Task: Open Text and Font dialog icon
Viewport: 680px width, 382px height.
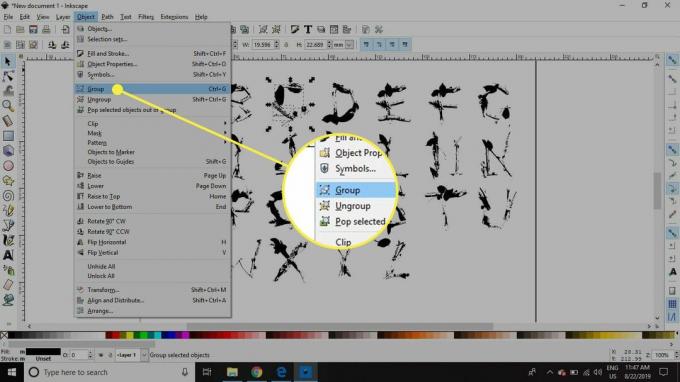Action: tap(307, 29)
